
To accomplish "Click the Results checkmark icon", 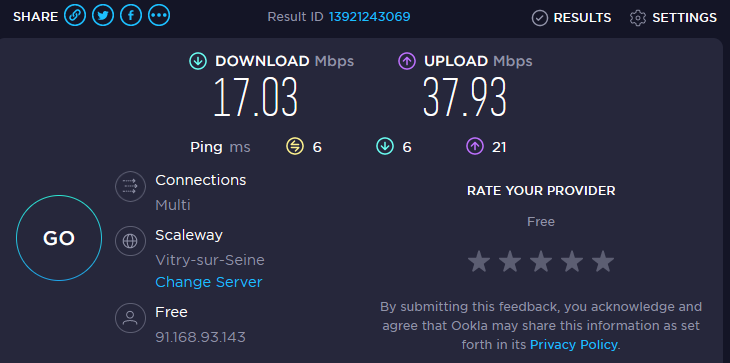I will 540,18.
